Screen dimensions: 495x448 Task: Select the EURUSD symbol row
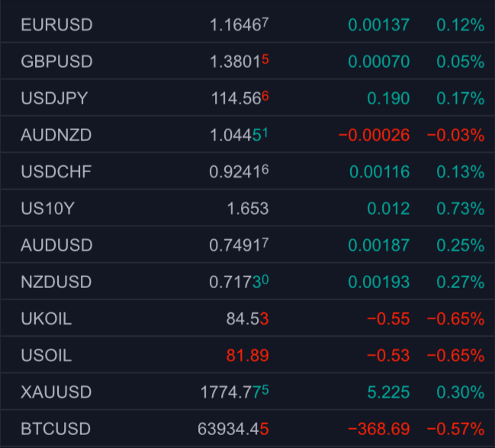(247, 24)
